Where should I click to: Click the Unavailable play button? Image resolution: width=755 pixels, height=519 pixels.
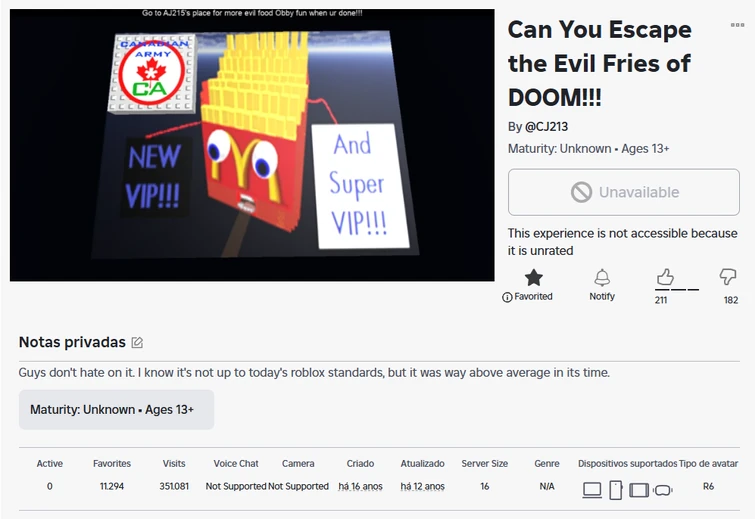tap(624, 192)
